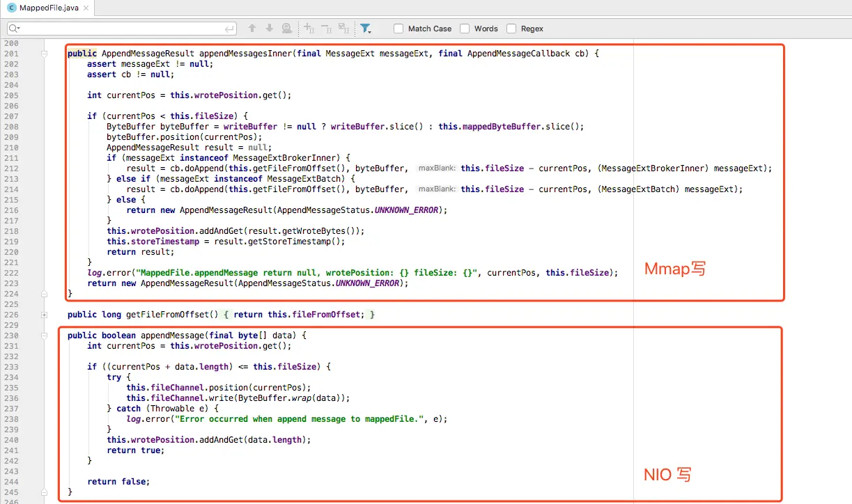852x504 pixels.
Task: Click 'mappedByteBuffer.slice()' on line 208
Action: [520, 127]
